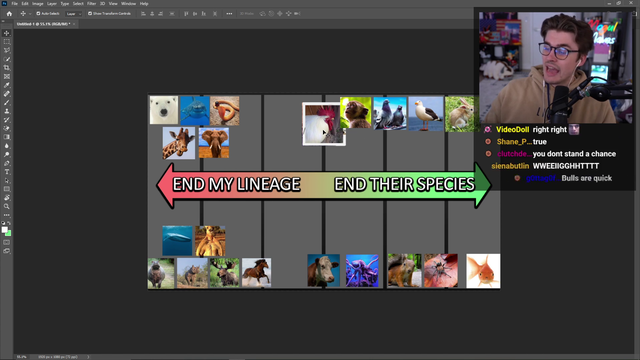Expand the status bar info arrow
The height and width of the screenshot is (360, 640).
coord(88,357)
